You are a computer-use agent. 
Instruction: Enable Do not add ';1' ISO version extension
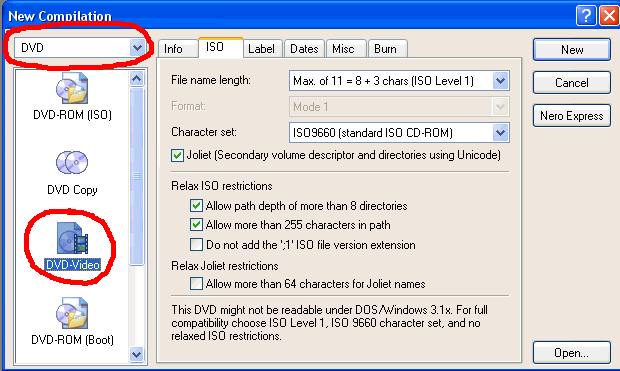tap(196, 245)
